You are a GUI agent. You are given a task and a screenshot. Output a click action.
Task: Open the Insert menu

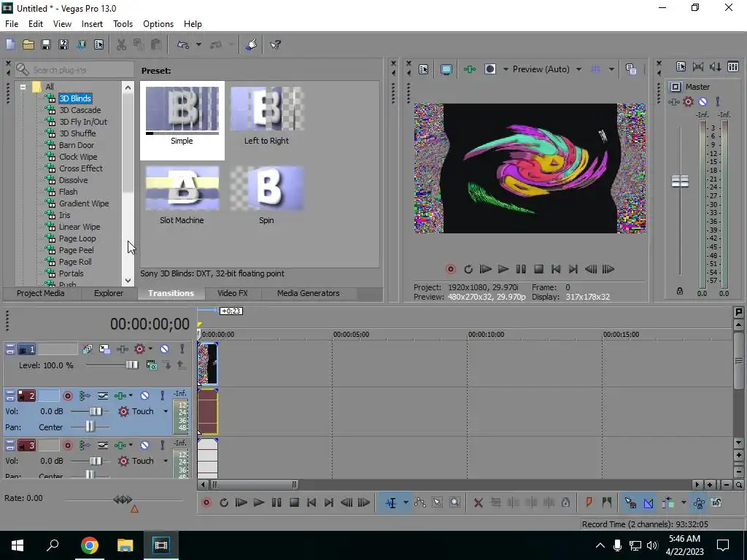[92, 24]
